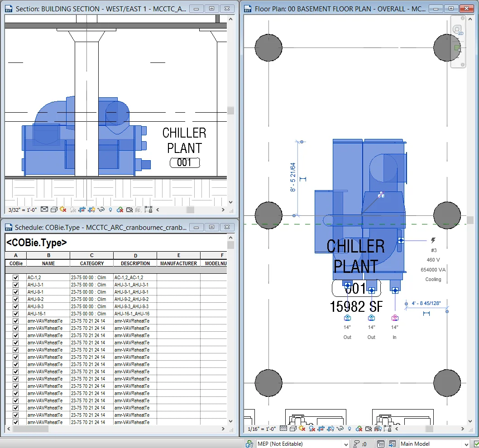Open Worksharing Display in Floor Plan view bar
This screenshot has height=448, width=479.
pyautogui.click(x=359, y=429)
